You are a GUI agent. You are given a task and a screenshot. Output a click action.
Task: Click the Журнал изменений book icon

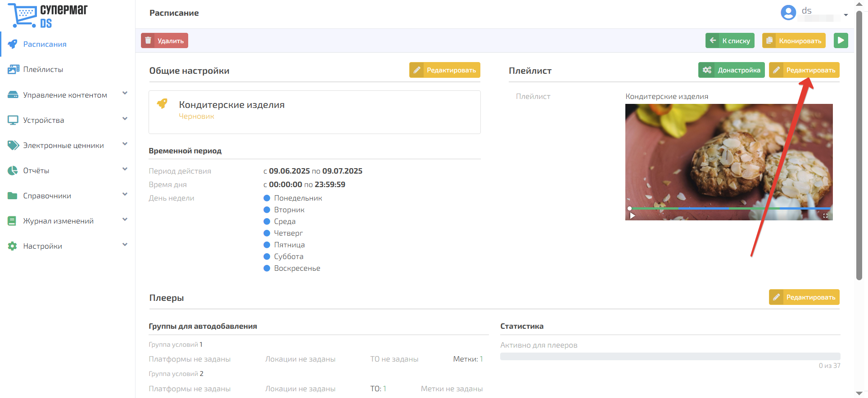tap(12, 221)
